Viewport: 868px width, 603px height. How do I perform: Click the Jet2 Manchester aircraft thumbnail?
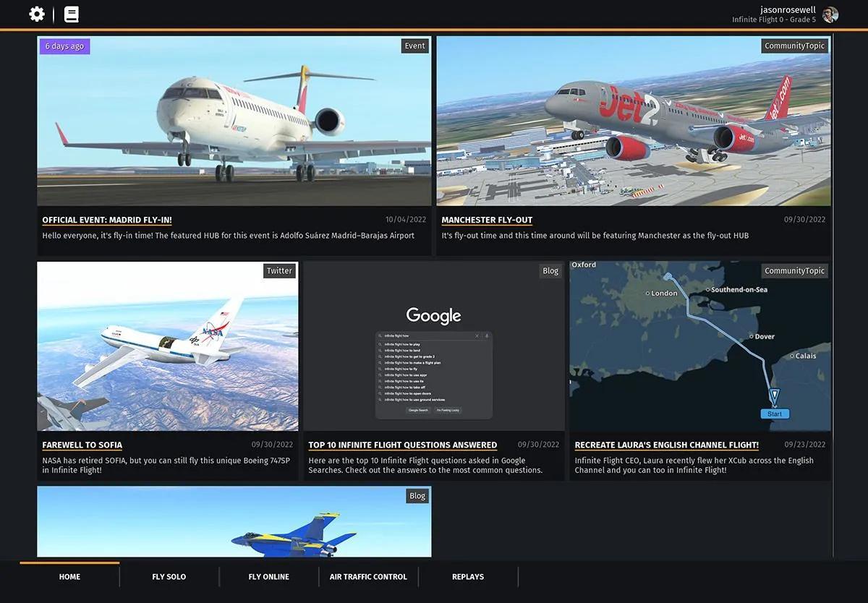[x=634, y=121]
